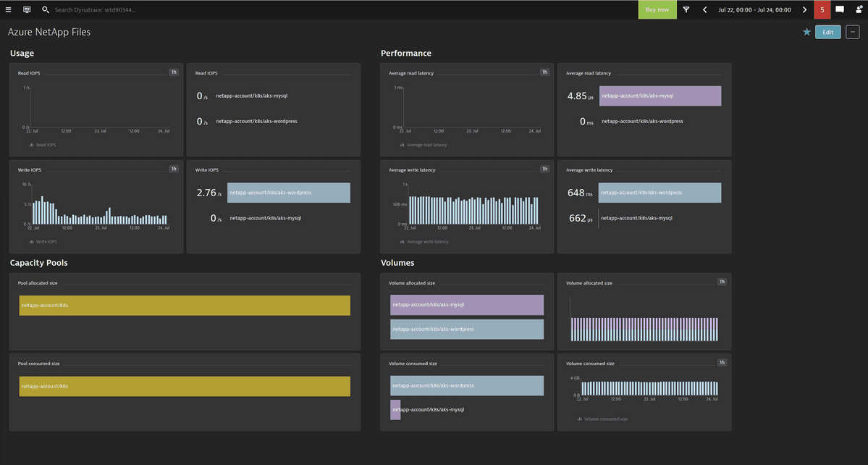
Task: Open the dashboards monitor icon
Action: pos(27,9)
